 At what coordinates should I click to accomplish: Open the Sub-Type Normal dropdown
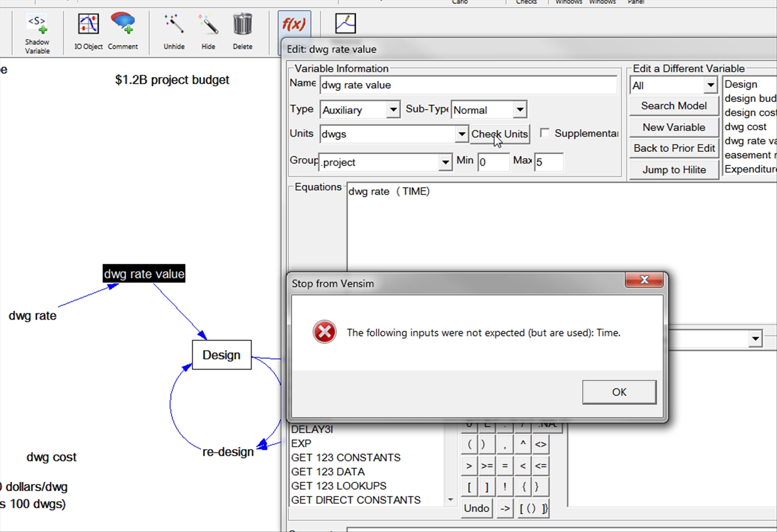(520, 109)
